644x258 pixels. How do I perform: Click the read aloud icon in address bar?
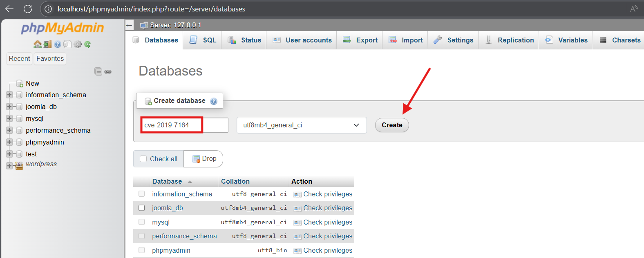tap(634, 9)
